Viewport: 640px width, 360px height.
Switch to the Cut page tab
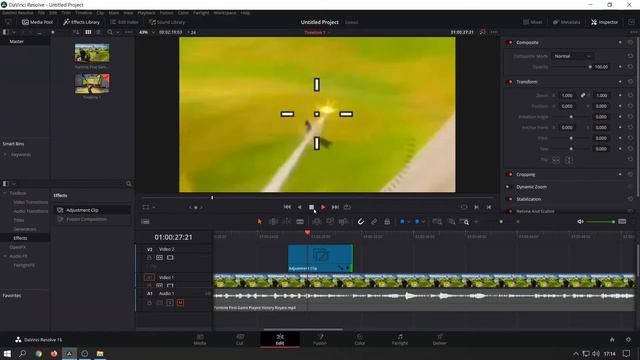coord(240,340)
